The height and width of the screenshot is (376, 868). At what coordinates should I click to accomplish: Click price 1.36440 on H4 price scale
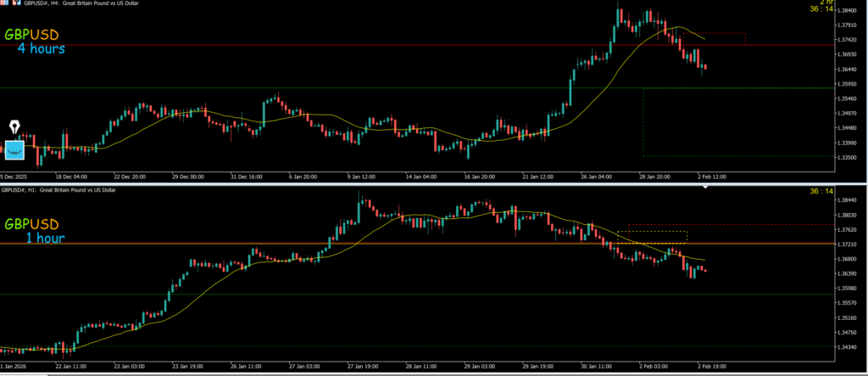848,70
